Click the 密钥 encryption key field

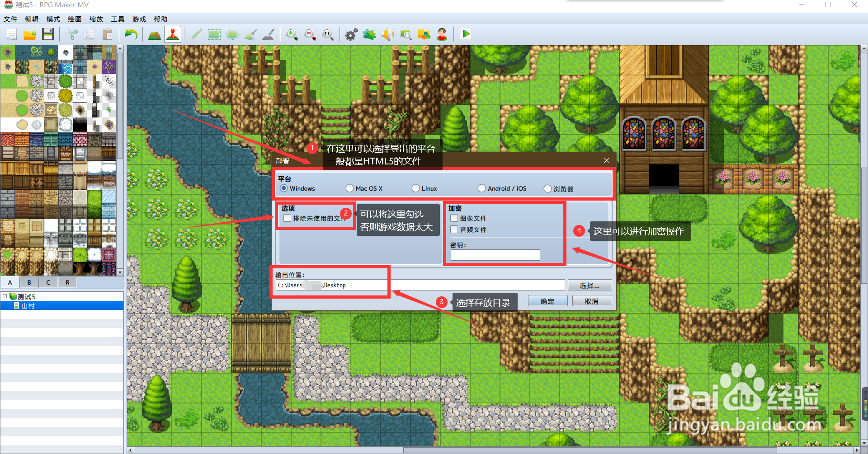495,255
